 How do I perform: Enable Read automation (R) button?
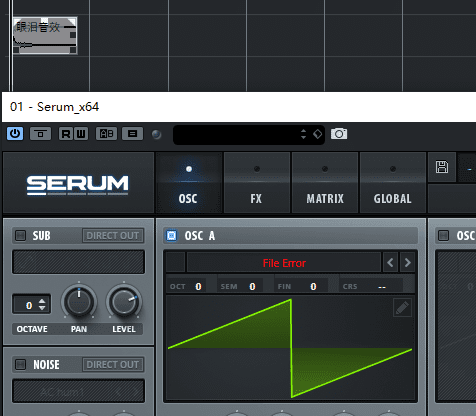[66, 134]
